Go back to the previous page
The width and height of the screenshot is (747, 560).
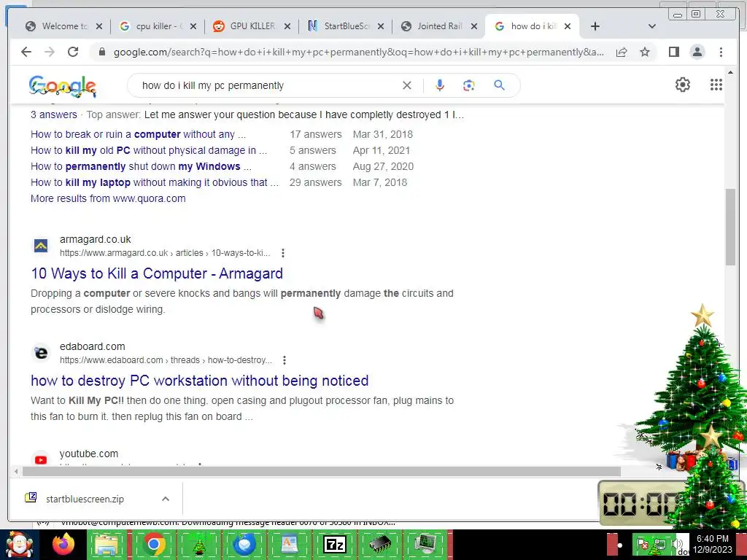point(26,52)
